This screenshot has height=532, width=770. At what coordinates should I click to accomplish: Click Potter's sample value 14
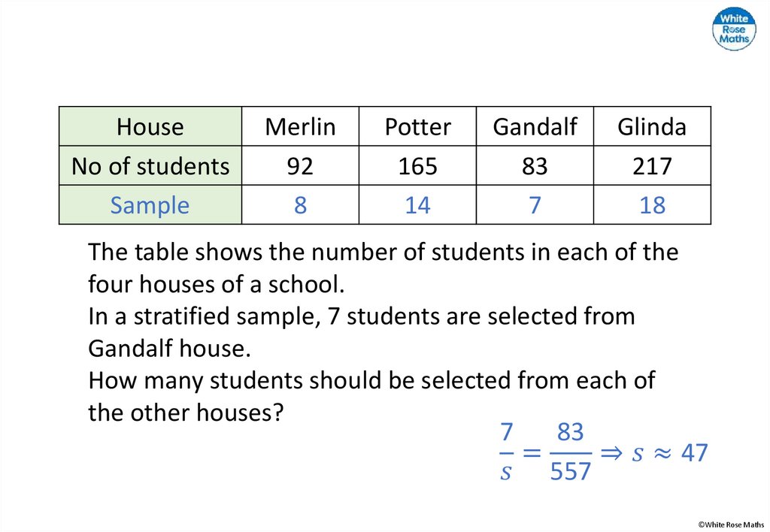point(417,205)
